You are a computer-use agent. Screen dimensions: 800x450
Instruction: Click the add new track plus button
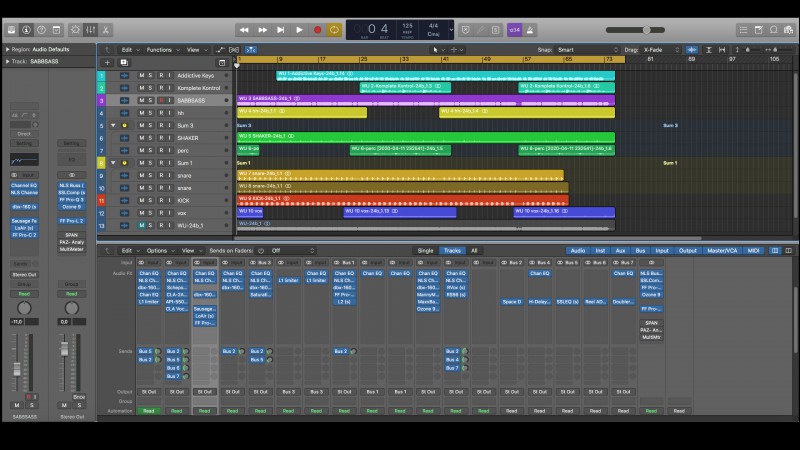pyautogui.click(x=106, y=62)
